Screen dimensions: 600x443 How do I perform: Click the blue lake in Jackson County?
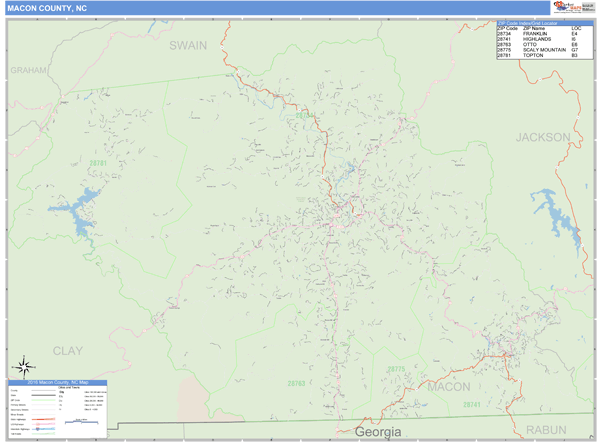click(x=551, y=213)
